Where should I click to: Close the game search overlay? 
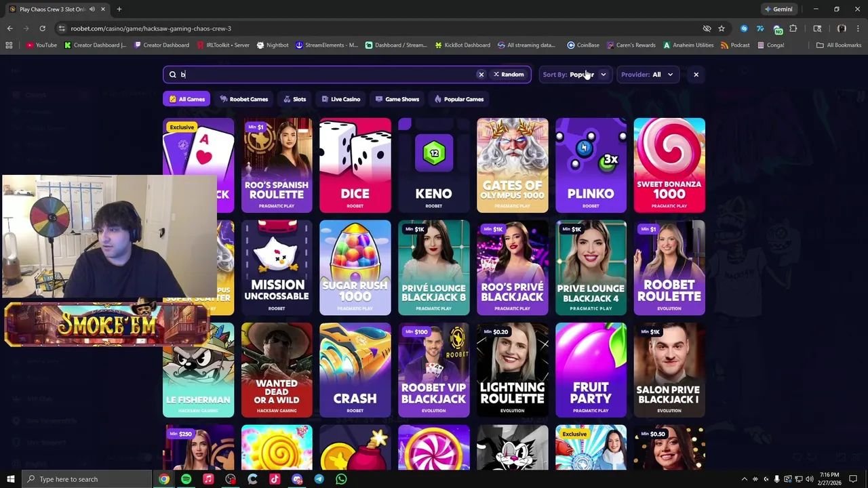point(696,75)
